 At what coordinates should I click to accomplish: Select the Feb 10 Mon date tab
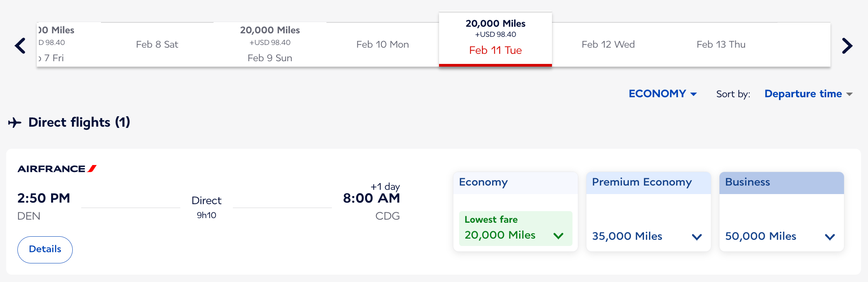click(x=383, y=45)
